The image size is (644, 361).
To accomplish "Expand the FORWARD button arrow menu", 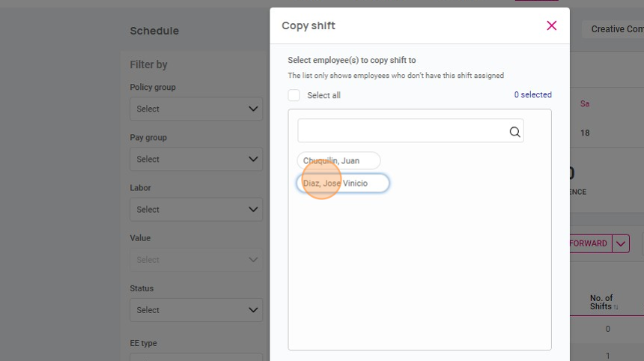I will [x=620, y=243].
